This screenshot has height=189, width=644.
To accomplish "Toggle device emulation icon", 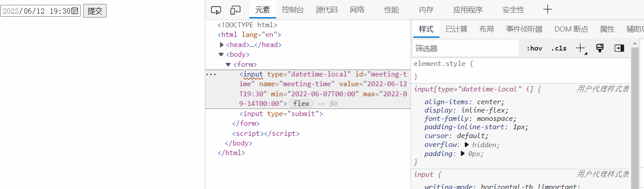I will (236, 10).
